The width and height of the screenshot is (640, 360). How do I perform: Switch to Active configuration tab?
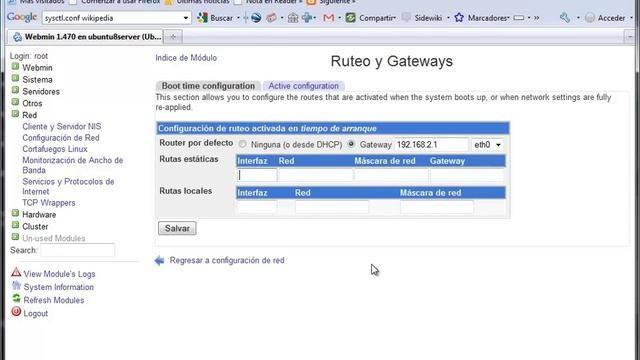point(303,86)
